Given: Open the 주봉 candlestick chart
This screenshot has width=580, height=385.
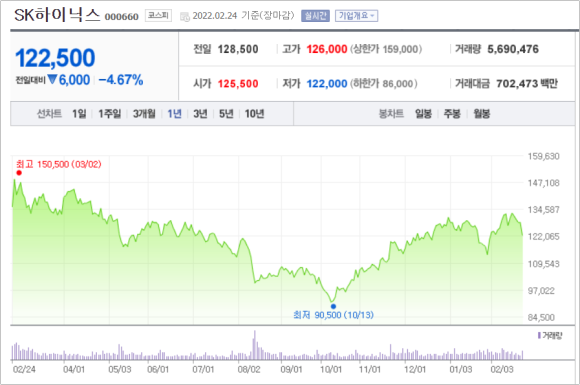Looking at the screenshot, I should pos(452,114).
